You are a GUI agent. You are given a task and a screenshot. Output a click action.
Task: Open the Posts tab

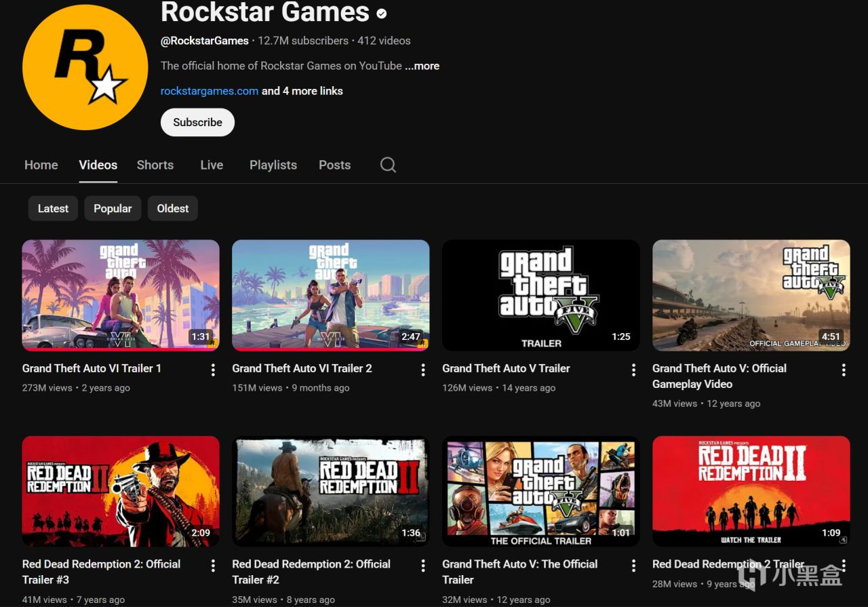[335, 165]
